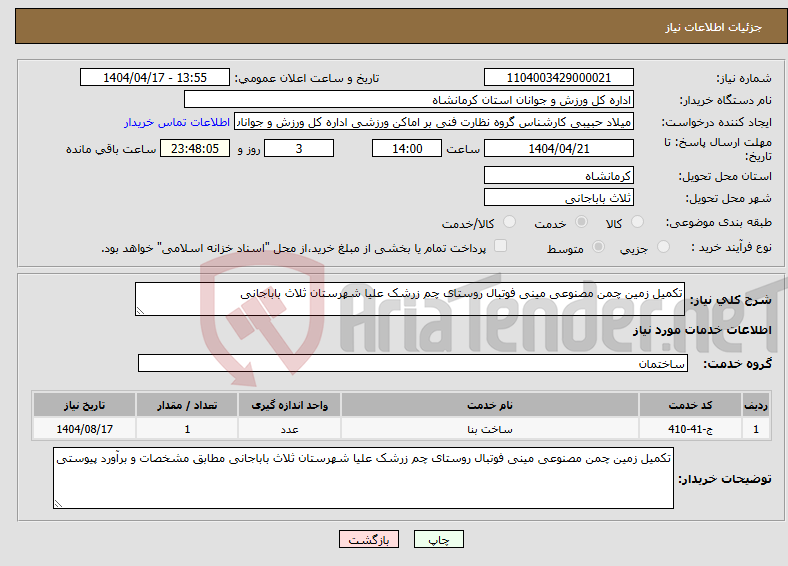Click the announcement date field 1404/04/17 - 13:55

tap(155, 77)
